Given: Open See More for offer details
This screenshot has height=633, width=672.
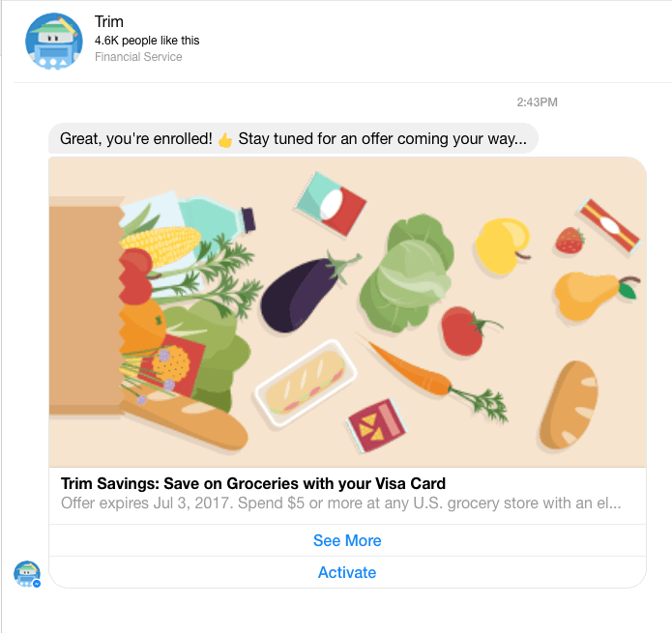Looking at the screenshot, I should click(347, 540).
